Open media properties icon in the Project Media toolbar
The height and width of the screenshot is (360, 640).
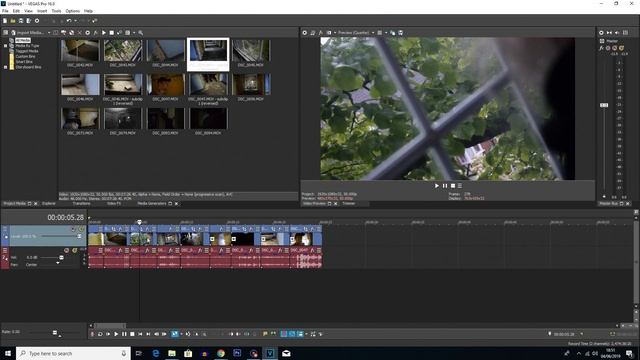click(x=87, y=33)
